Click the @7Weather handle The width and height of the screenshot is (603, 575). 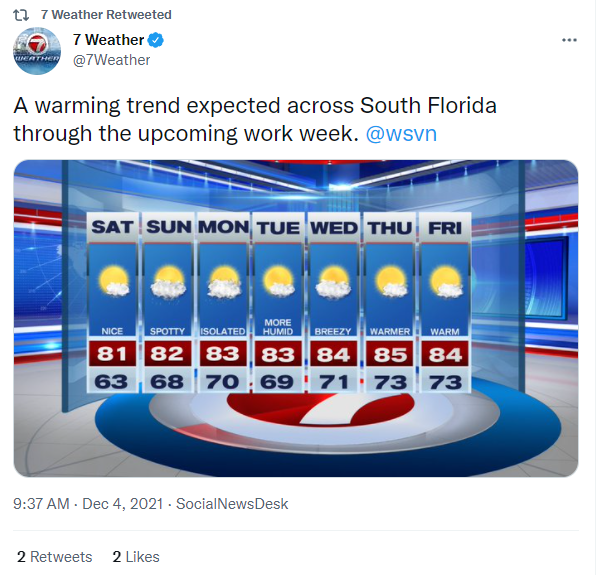pyautogui.click(x=111, y=60)
